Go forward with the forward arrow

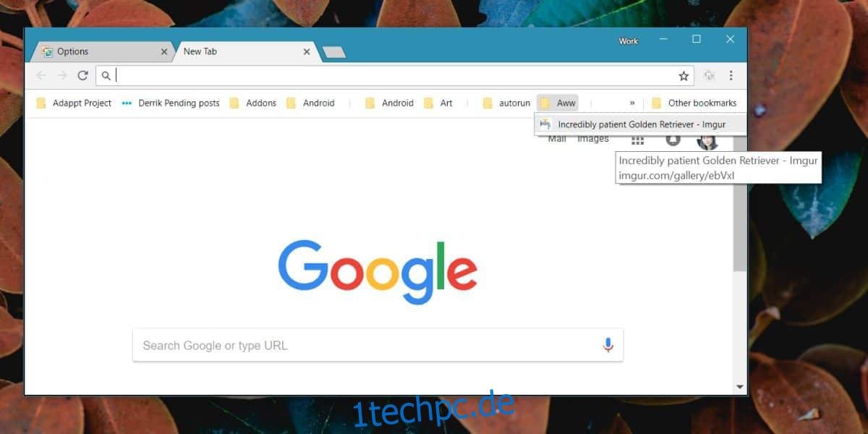click(x=62, y=75)
